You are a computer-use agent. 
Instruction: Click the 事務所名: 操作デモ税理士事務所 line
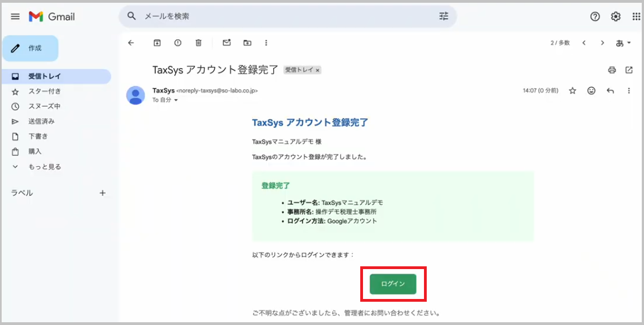[332, 211]
